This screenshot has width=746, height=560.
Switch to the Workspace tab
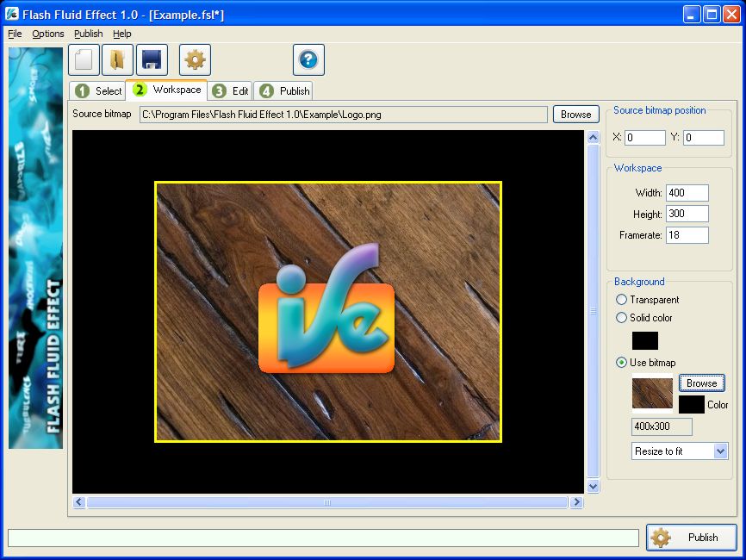click(166, 90)
